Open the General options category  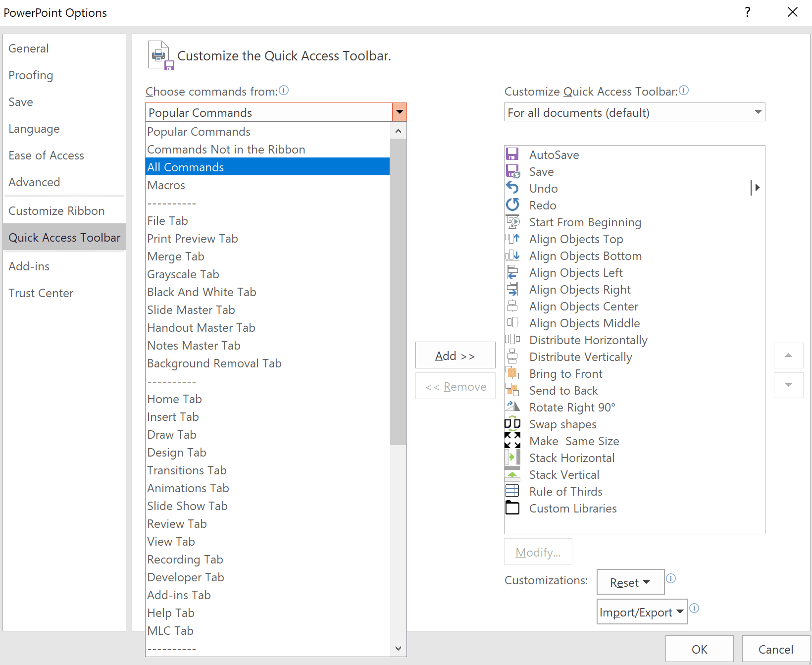click(x=64, y=49)
